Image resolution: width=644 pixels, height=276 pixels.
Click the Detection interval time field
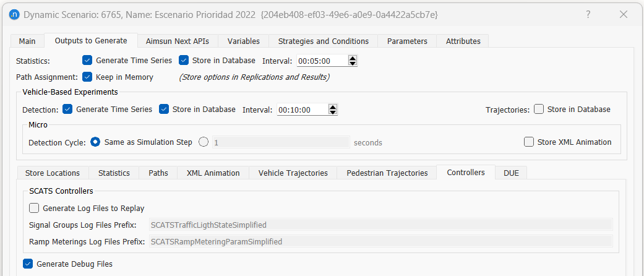[x=301, y=110]
